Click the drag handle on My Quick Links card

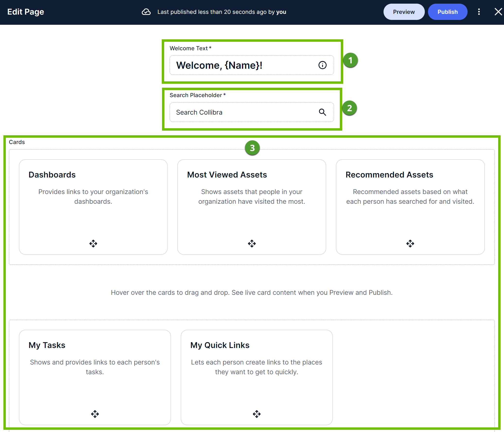coord(257,414)
